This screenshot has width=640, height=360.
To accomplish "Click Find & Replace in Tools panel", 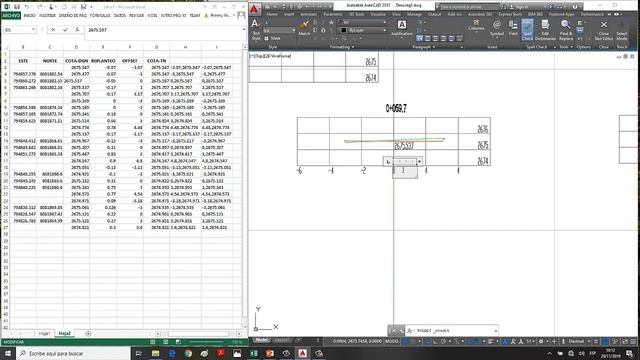I will [566, 30].
